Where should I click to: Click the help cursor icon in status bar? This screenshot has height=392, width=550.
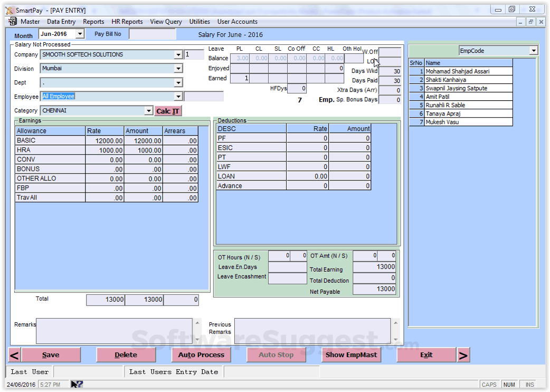point(77,384)
